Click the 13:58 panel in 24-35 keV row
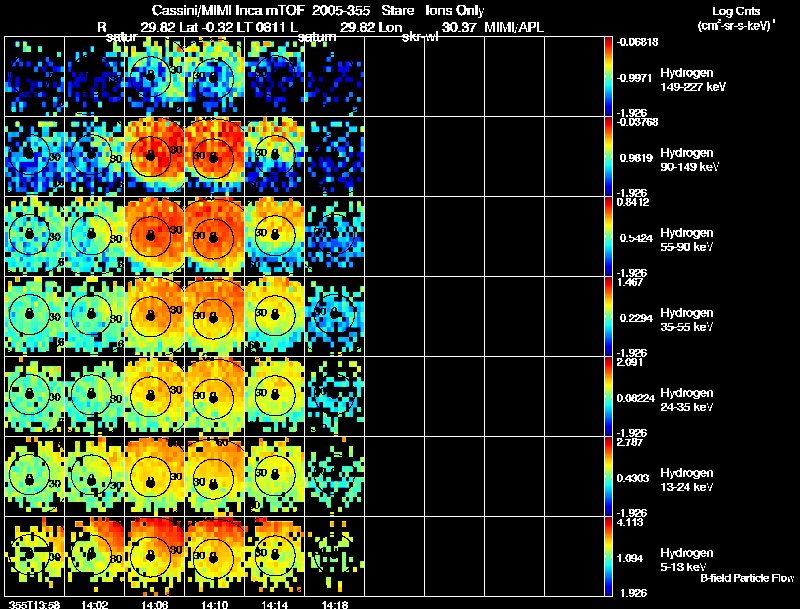The image size is (800, 609). point(35,396)
